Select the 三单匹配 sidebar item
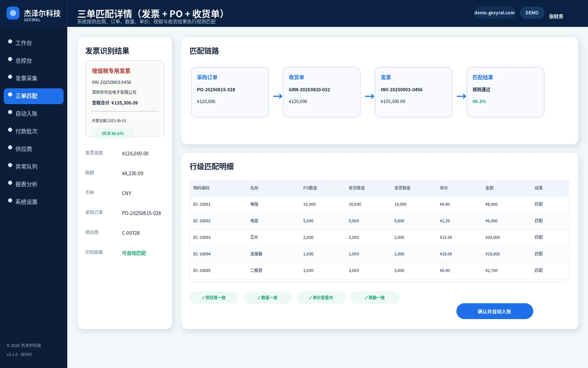This screenshot has width=588, height=368. coord(33,96)
